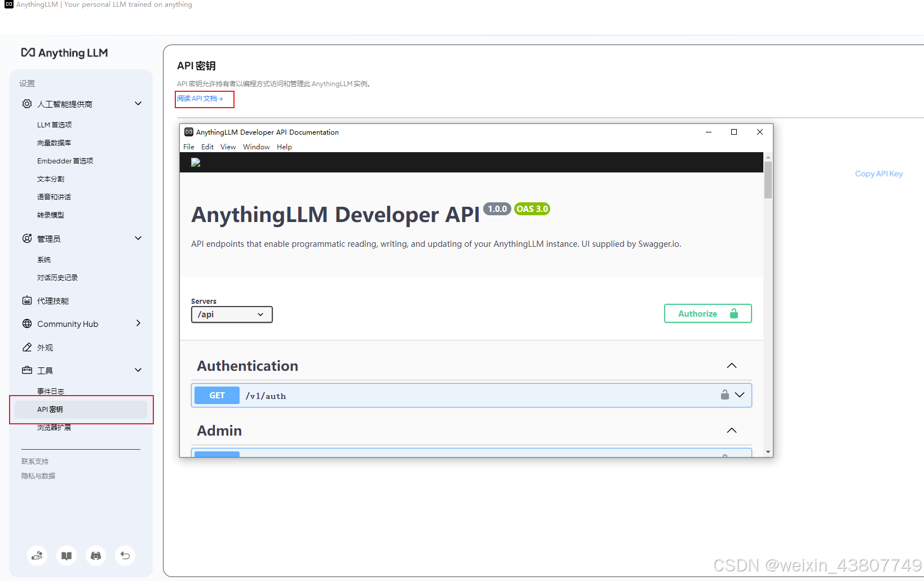The width and height of the screenshot is (924, 581).
Task: Open the Help menu
Action: [x=284, y=147]
